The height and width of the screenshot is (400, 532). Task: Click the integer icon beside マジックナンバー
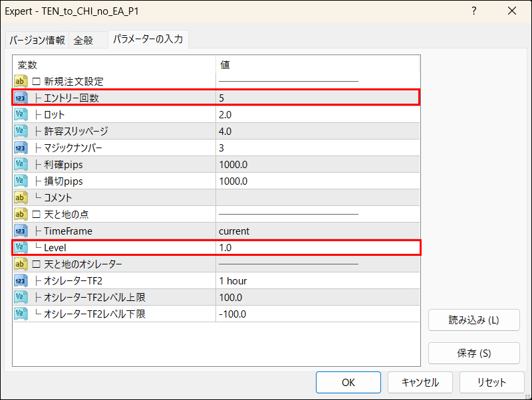tap(21, 148)
